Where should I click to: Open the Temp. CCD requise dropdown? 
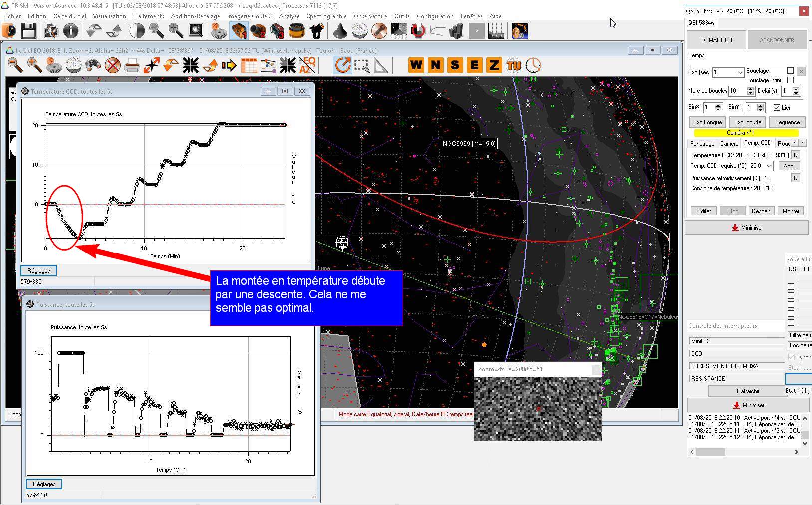coord(769,166)
